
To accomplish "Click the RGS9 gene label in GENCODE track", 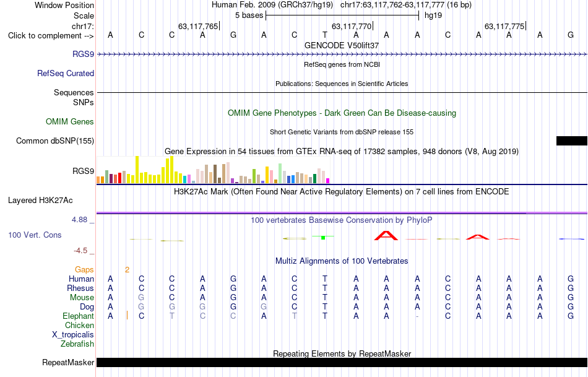I will (x=84, y=54).
